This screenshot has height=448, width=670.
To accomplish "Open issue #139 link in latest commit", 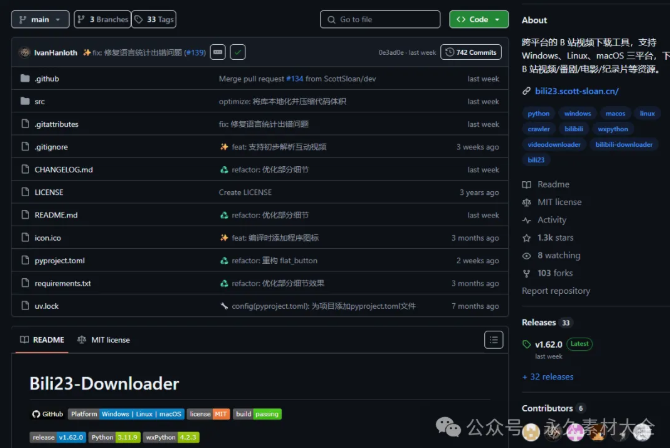I will (195, 53).
